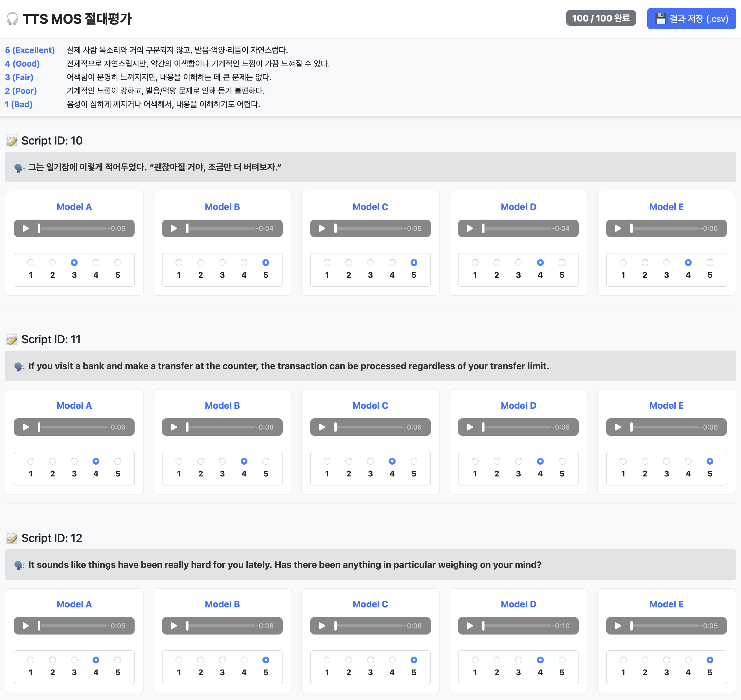Select rating 3 for Script 10 Model B

[x=222, y=263]
